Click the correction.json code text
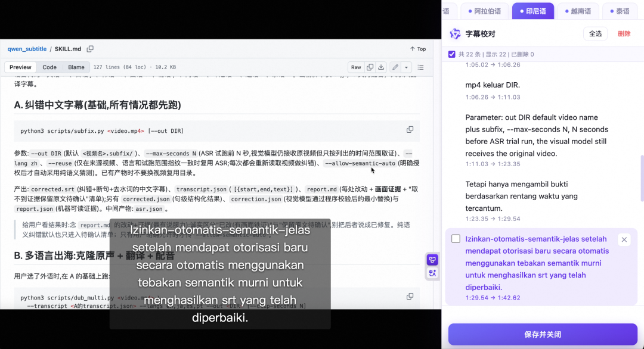The width and height of the screenshot is (644, 349). (256, 199)
